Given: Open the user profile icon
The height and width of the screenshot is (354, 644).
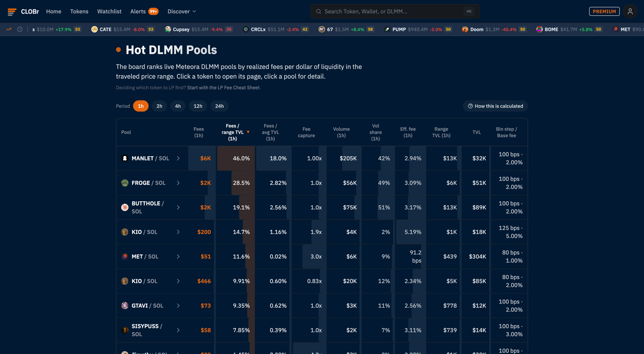Looking at the screenshot, I should (630, 11).
